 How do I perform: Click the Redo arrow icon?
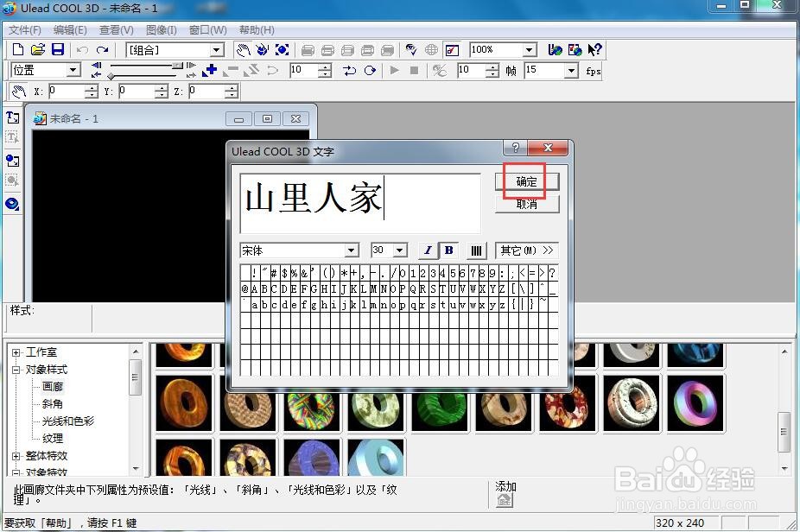click(x=103, y=50)
